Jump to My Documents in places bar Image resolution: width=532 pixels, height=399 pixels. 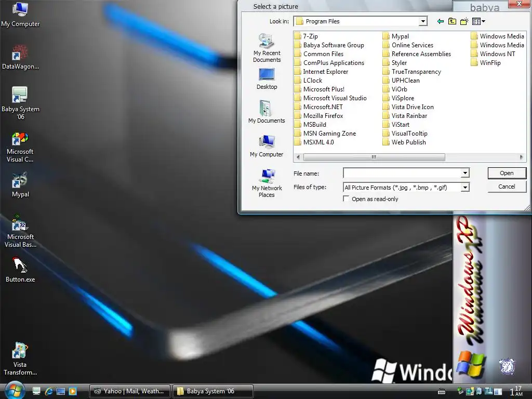tap(267, 112)
